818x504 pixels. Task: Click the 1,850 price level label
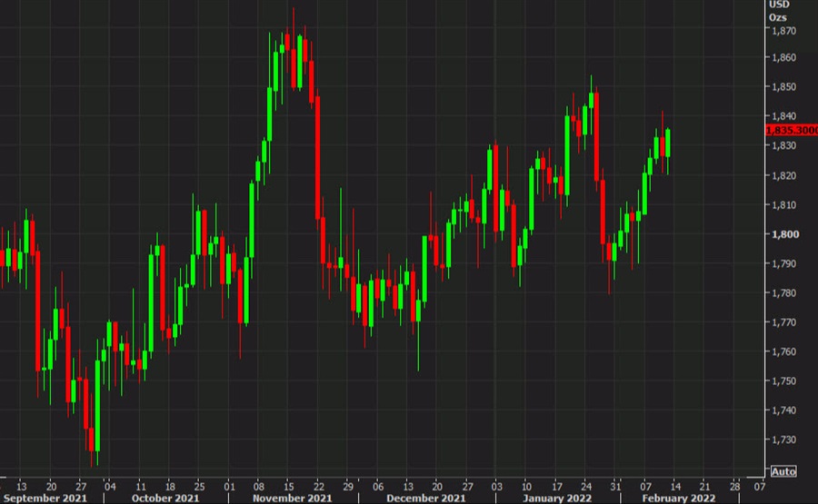coord(784,86)
